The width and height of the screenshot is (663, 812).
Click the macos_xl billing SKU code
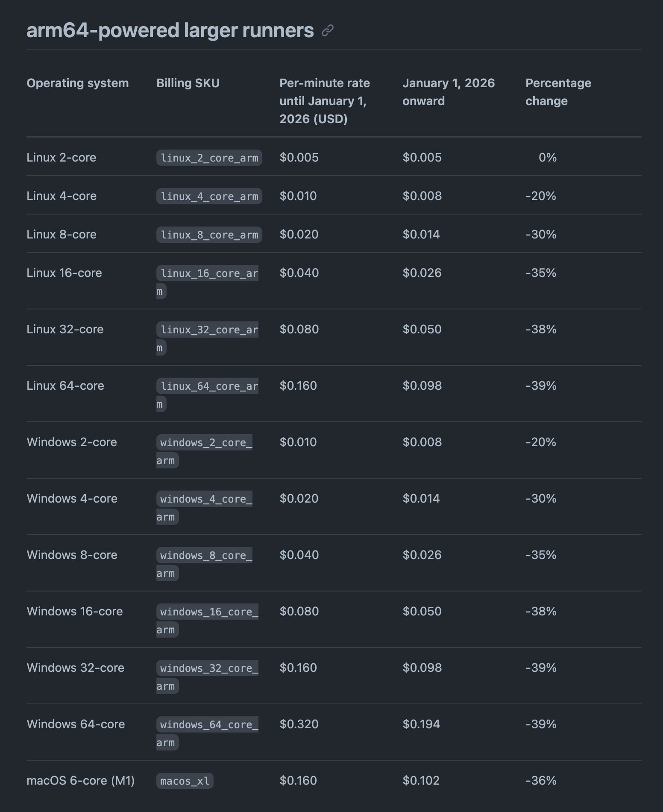tap(185, 781)
